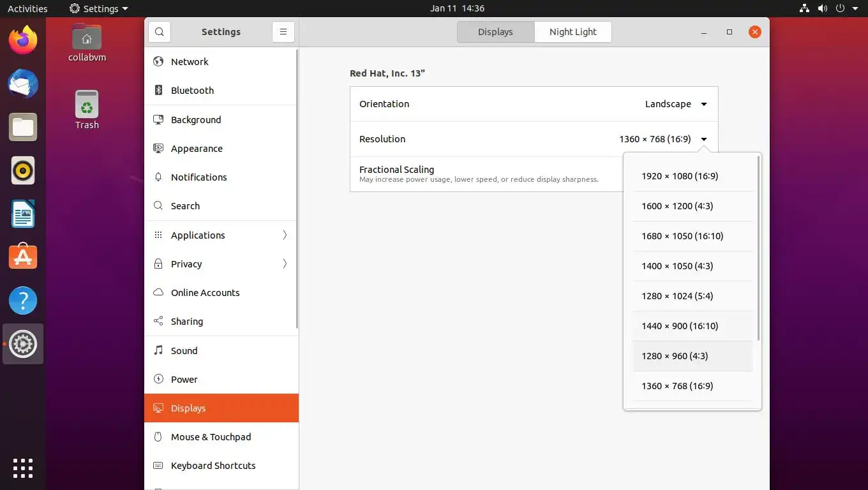Image resolution: width=868 pixels, height=490 pixels.
Task: Click the Applications grid icon in sidebar
Action: click(158, 235)
